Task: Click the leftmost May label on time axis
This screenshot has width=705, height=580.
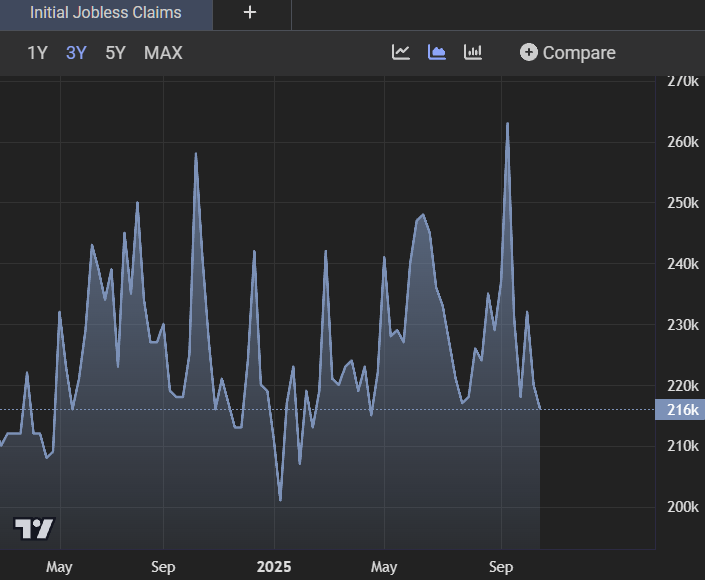Action: click(x=60, y=567)
